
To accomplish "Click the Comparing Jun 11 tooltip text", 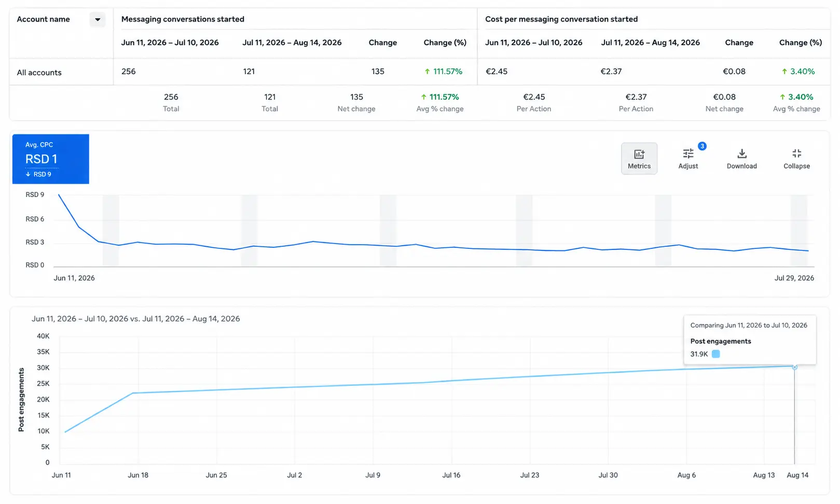I will coord(749,325).
